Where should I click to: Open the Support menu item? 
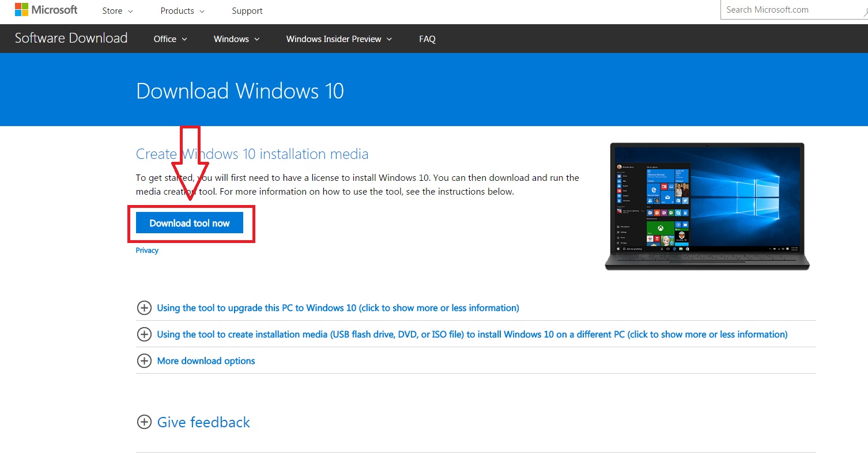[247, 10]
